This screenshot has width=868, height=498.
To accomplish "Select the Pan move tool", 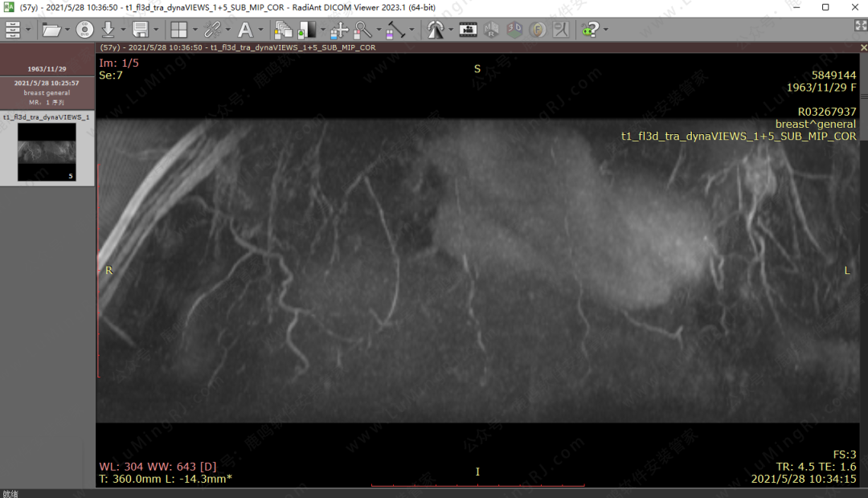I will [x=339, y=30].
